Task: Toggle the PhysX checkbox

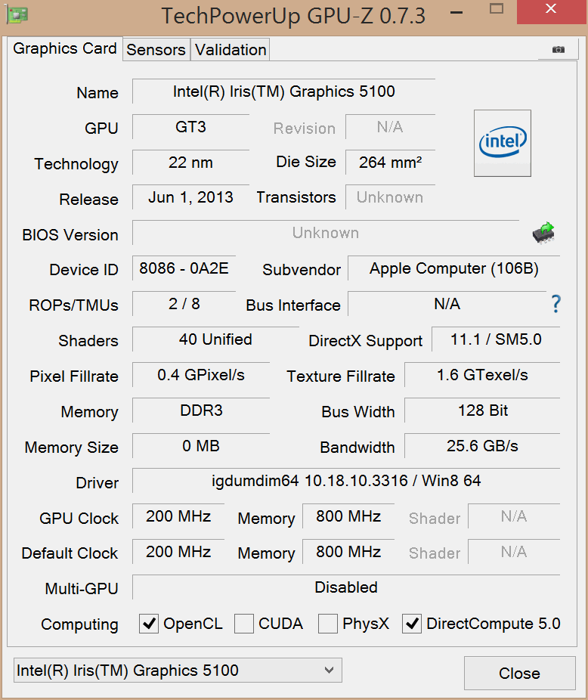Action: coord(328,624)
